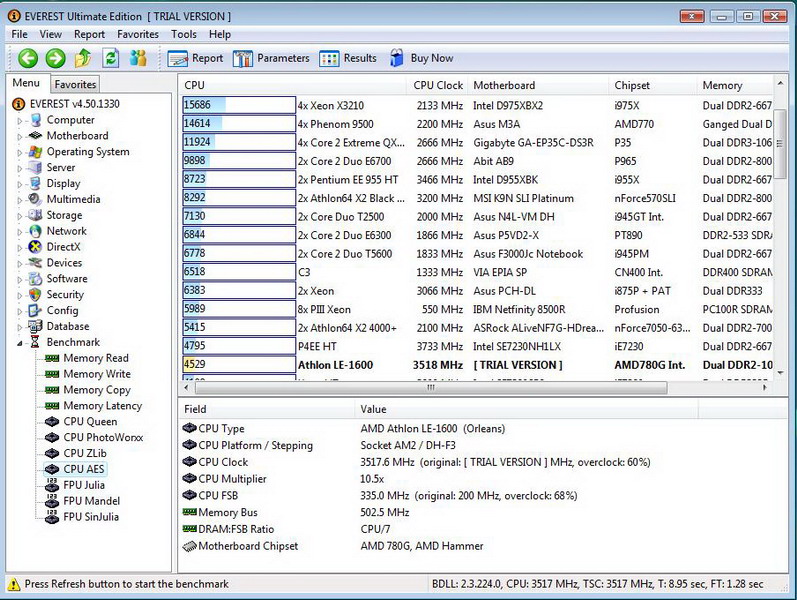Image resolution: width=797 pixels, height=600 pixels.
Task: Click the Report toolbar button
Action: (x=197, y=59)
